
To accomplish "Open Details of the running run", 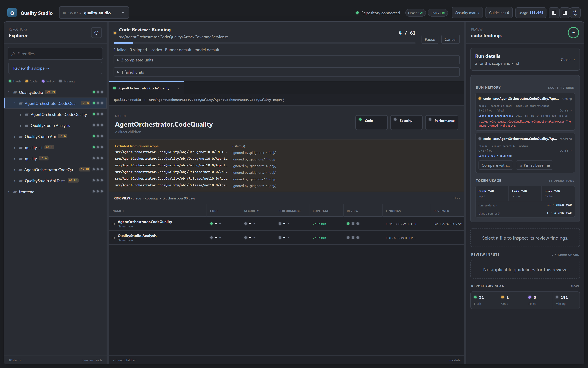I will [566, 111].
